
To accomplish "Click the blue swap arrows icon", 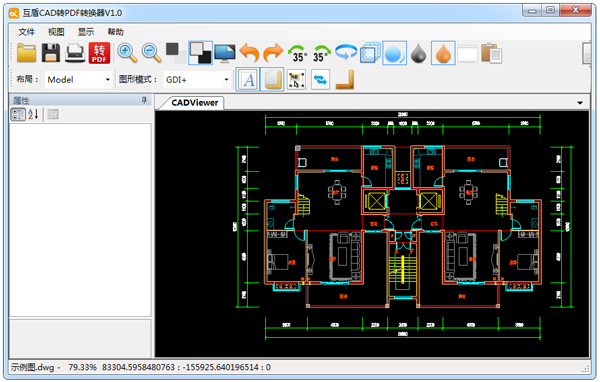I will (x=320, y=80).
